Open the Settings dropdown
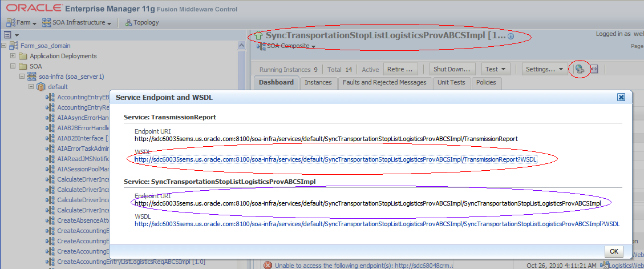 (545, 69)
